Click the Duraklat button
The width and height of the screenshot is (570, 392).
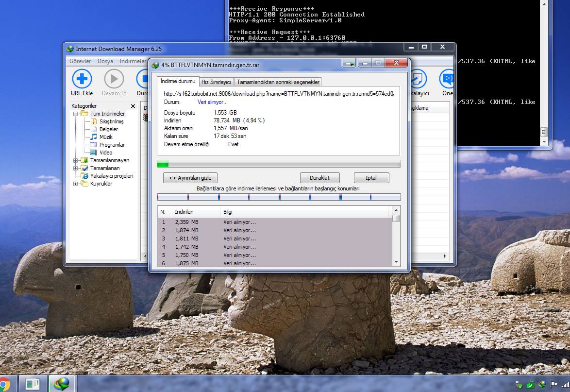pos(319,178)
